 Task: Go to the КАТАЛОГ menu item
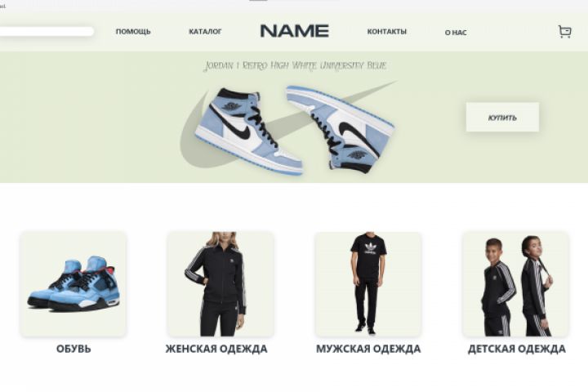pyautogui.click(x=205, y=32)
